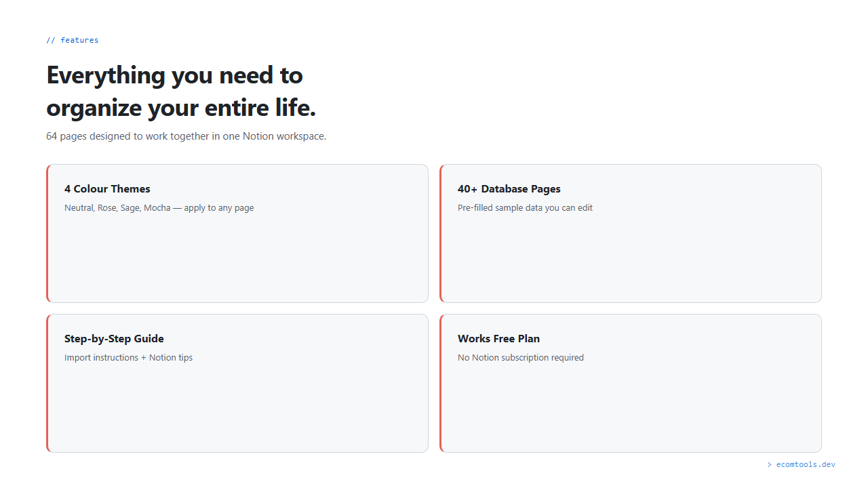Click the 'organize your entire life.' heading line

click(x=181, y=108)
